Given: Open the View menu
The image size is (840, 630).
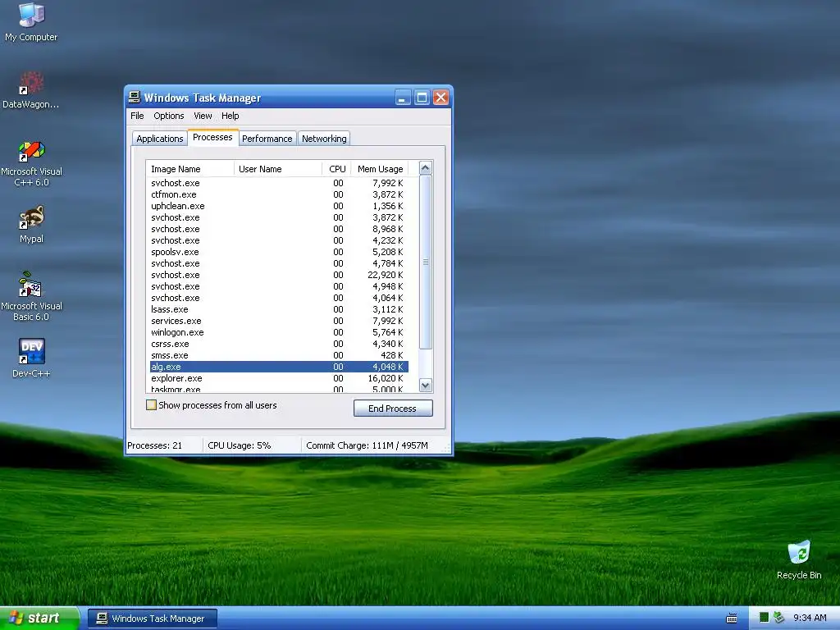Looking at the screenshot, I should [203, 116].
